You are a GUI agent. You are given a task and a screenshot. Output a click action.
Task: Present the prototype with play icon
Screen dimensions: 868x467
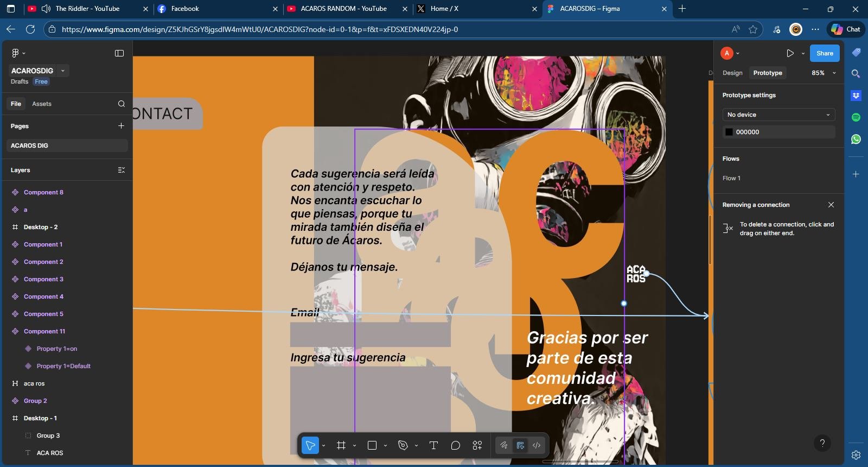790,53
